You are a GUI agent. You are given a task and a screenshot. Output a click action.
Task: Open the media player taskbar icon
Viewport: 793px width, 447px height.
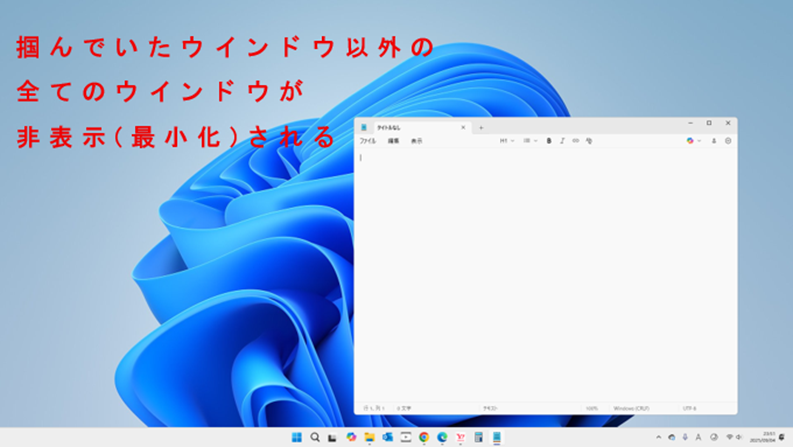(406, 437)
